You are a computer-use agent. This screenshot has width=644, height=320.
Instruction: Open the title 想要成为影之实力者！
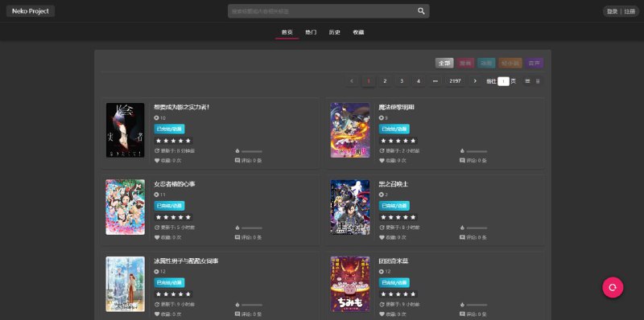point(182,107)
